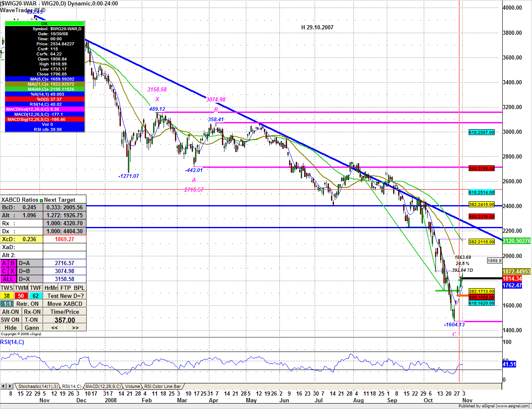The width and height of the screenshot is (532, 409).
Task: Click the Next Target value 1.272: 1926.75
Action: [65, 215]
